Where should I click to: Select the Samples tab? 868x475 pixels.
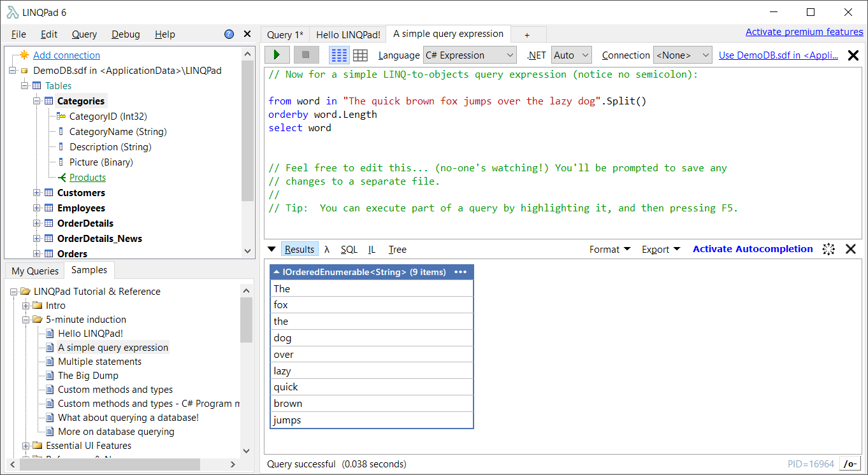pyautogui.click(x=89, y=270)
